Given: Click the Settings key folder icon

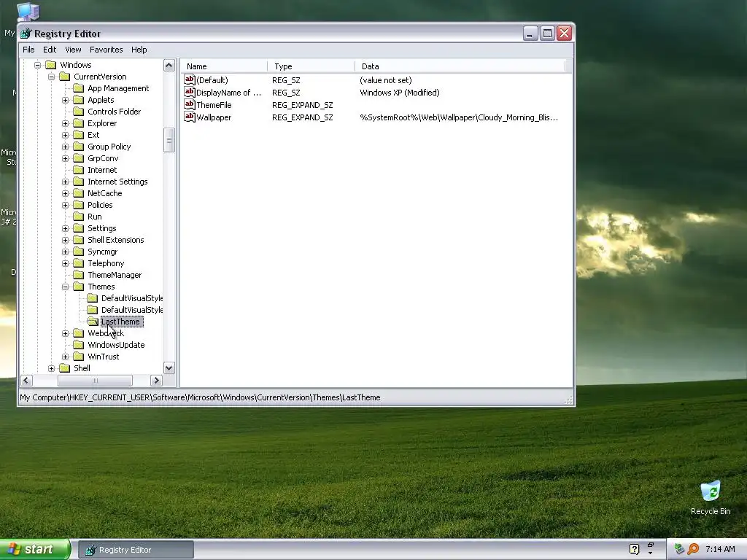Looking at the screenshot, I should [78, 228].
